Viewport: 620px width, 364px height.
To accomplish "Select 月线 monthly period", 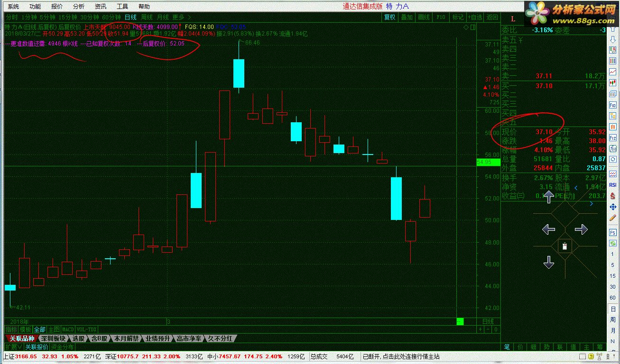I will (x=163, y=17).
